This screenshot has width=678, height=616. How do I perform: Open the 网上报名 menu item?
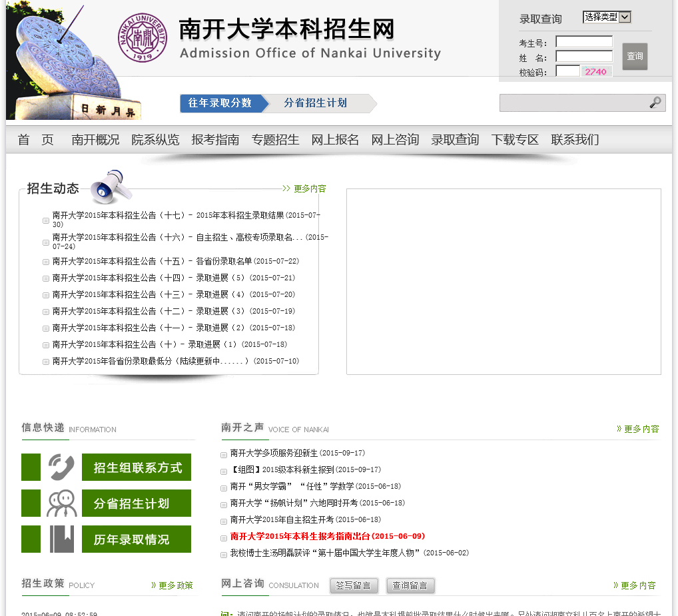click(x=335, y=140)
